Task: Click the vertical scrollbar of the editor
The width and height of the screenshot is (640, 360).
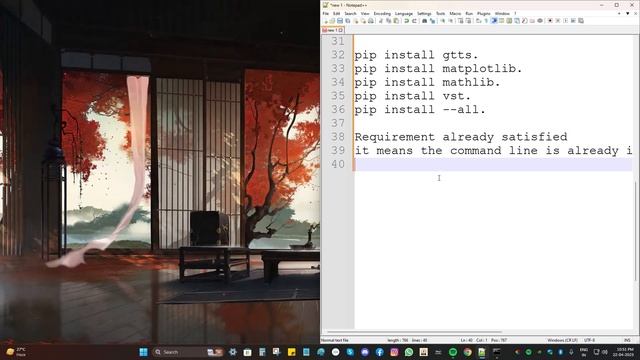Action: (636, 231)
